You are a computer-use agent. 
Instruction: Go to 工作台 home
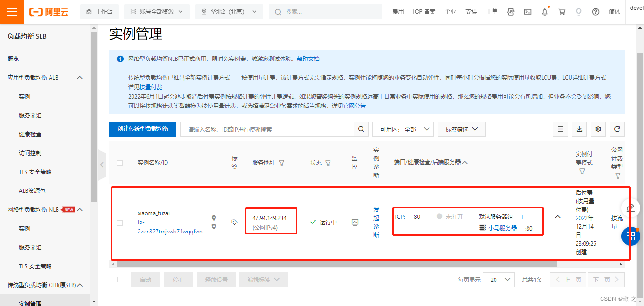(x=99, y=12)
